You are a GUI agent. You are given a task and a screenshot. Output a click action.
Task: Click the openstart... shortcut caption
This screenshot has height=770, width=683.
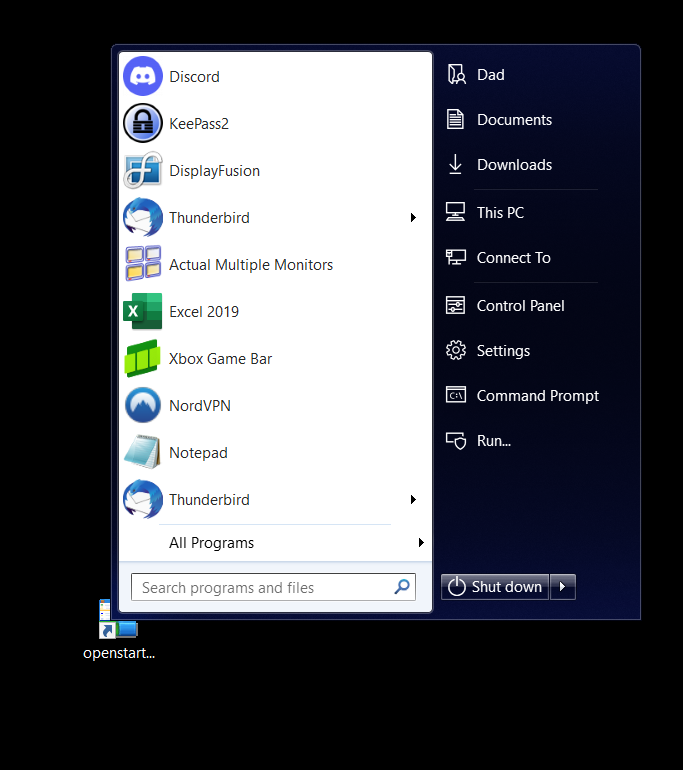click(119, 653)
